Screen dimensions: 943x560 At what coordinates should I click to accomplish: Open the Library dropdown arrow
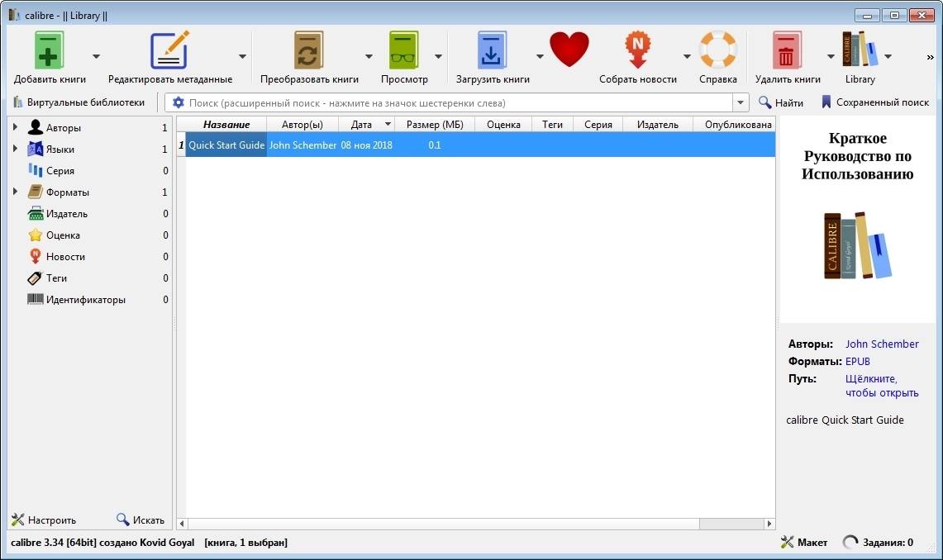pos(888,56)
